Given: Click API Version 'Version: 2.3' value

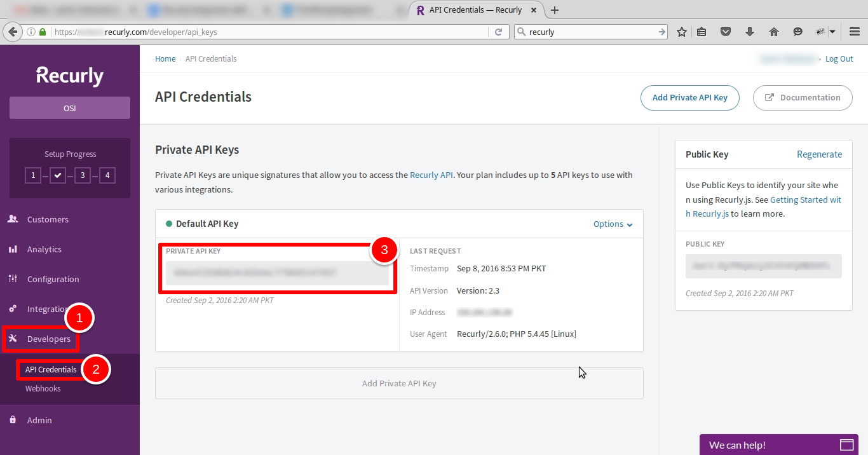Looking at the screenshot, I should 478,290.
